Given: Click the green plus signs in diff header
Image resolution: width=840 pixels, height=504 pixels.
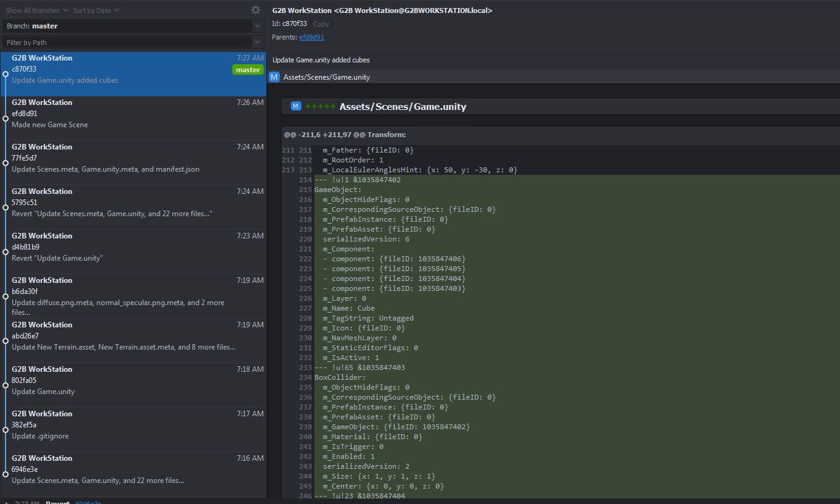Looking at the screenshot, I should point(320,107).
